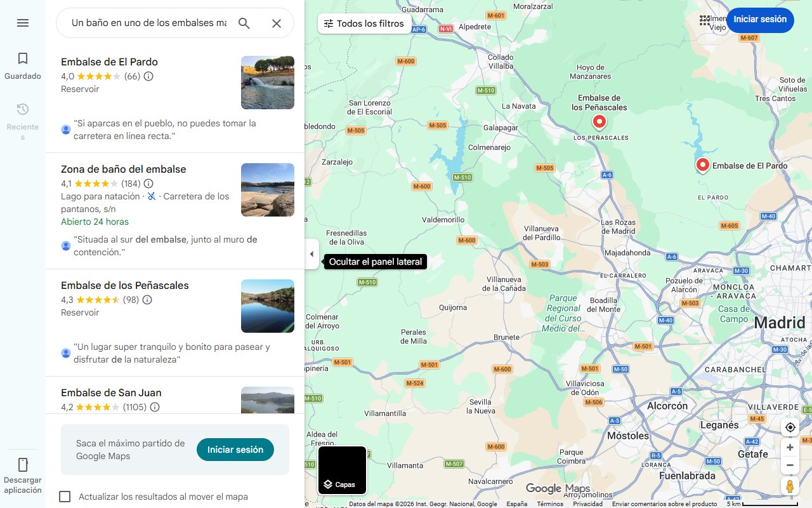This screenshot has height=508, width=812.
Task: Click the blue Iniciar sesión button
Action: [760, 20]
